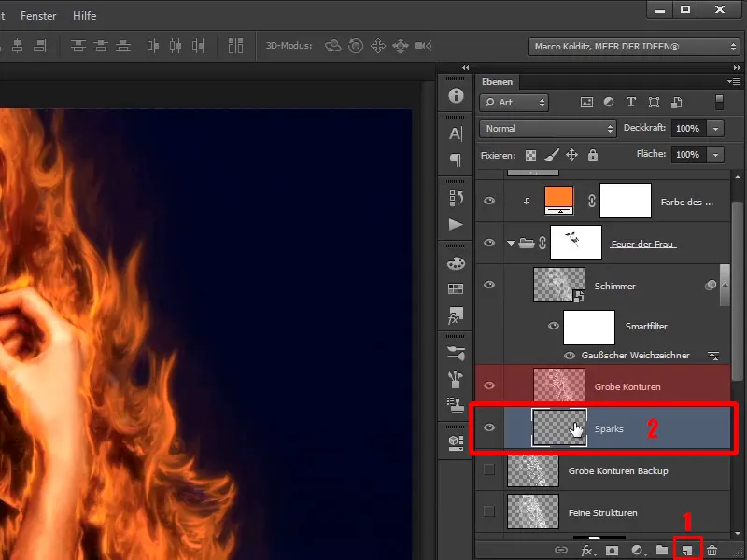Collapse the Feuer der Frau group
The image size is (747, 560).
point(511,244)
